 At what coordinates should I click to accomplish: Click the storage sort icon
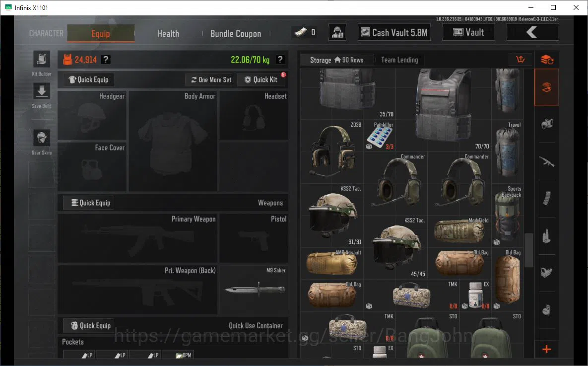click(521, 59)
